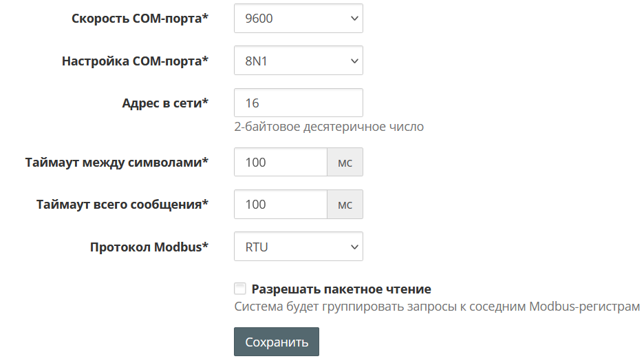Click the Скорость COM-порта label
Screen dimensions: 644x361
coord(140,19)
